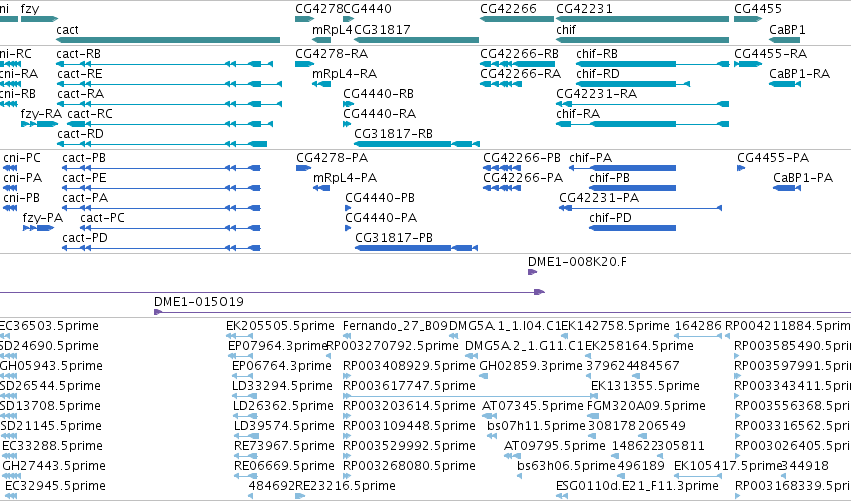The height and width of the screenshot is (501, 851).
Task: Click the chif-RD transcript label
Action: [598, 74]
